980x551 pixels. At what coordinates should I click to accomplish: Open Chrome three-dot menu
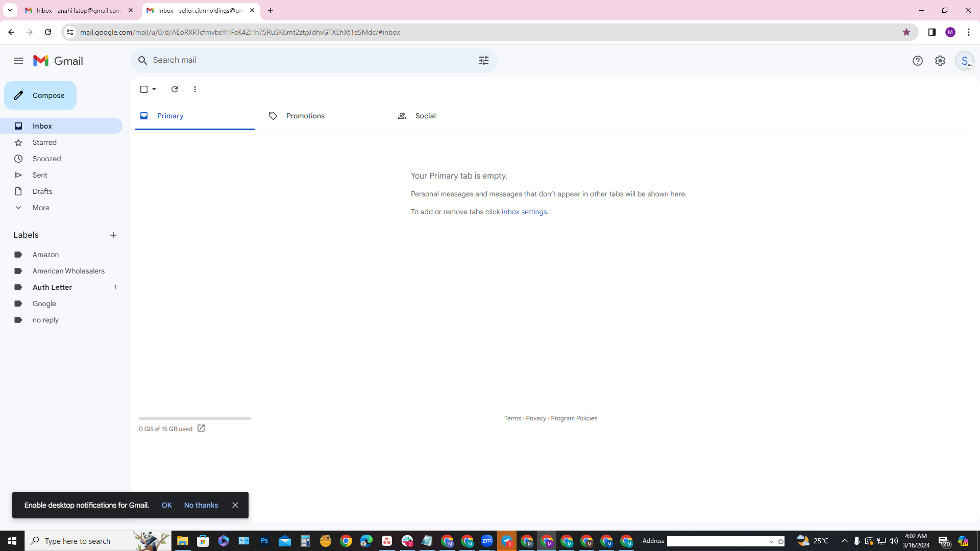[969, 32]
